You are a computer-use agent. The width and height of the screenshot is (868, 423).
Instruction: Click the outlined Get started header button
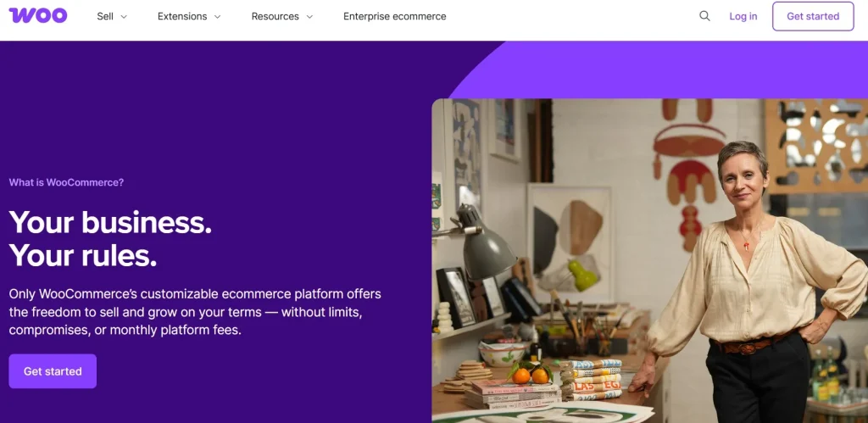pyautogui.click(x=813, y=16)
